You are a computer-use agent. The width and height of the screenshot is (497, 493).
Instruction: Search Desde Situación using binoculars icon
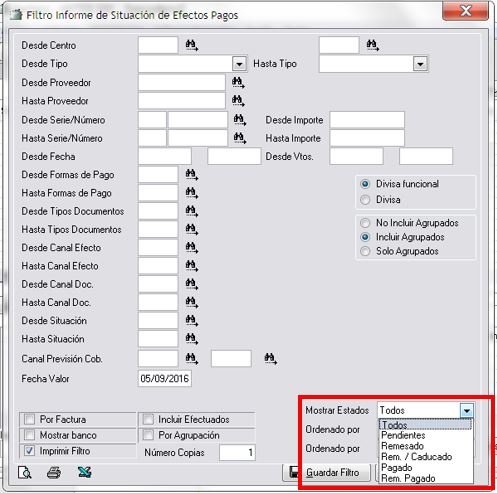coord(191,320)
